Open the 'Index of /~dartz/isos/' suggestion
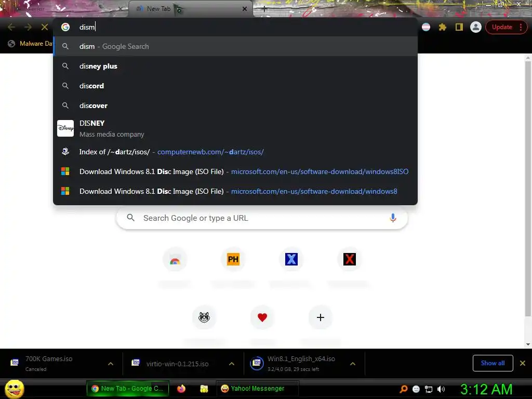 (x=235, y=152)
